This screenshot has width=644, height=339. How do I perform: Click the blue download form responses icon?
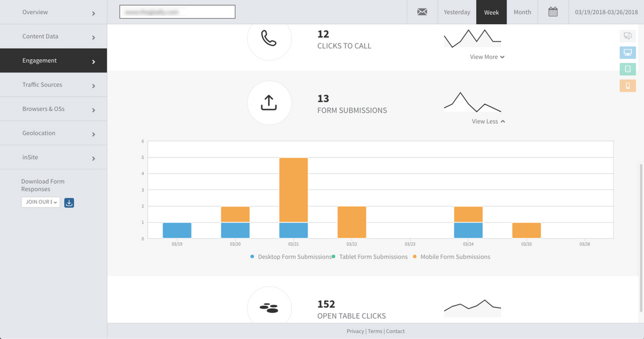tap(69, 202)
